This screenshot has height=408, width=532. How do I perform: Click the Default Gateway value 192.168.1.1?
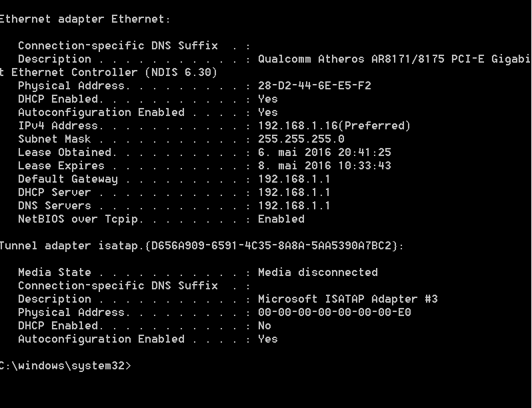pos(294,179)
